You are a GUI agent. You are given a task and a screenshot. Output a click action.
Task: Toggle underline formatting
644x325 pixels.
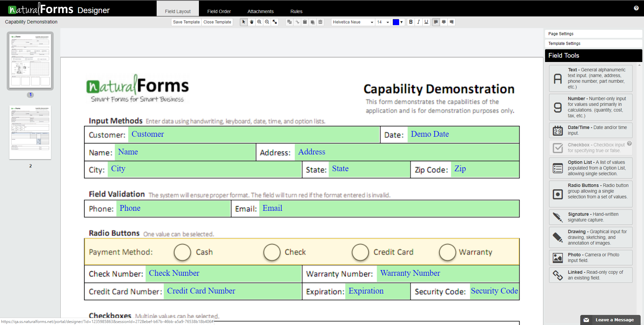tap(426, 22)
